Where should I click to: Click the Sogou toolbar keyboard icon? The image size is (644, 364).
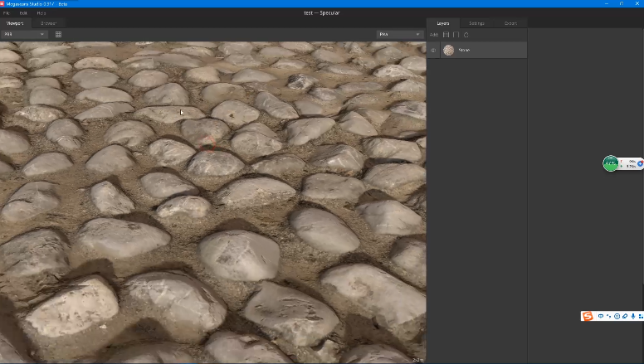[x=601, y=316]
